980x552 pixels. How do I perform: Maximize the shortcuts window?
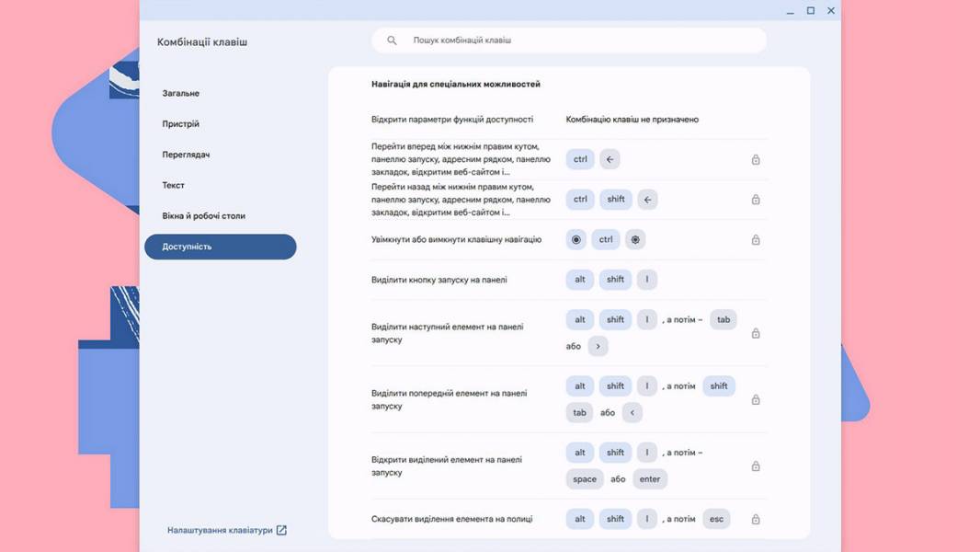click(811, 11)
